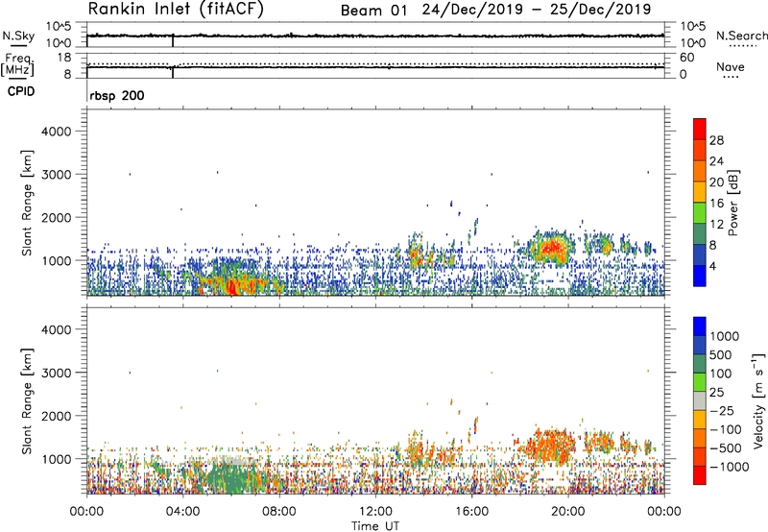Screen dimensions: 768x532
Task: Click the "4000" range tick of power panel
Action: click(57, 132)
